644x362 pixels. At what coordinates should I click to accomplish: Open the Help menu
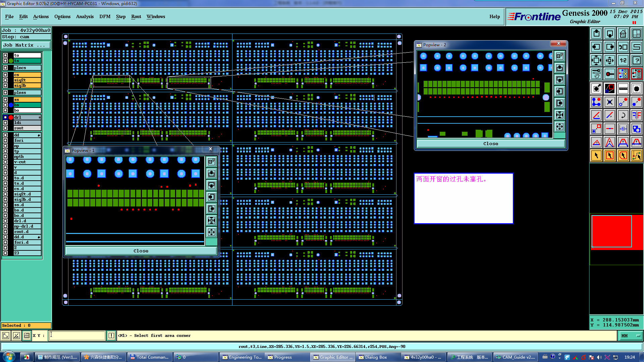(x=495, y=16)
